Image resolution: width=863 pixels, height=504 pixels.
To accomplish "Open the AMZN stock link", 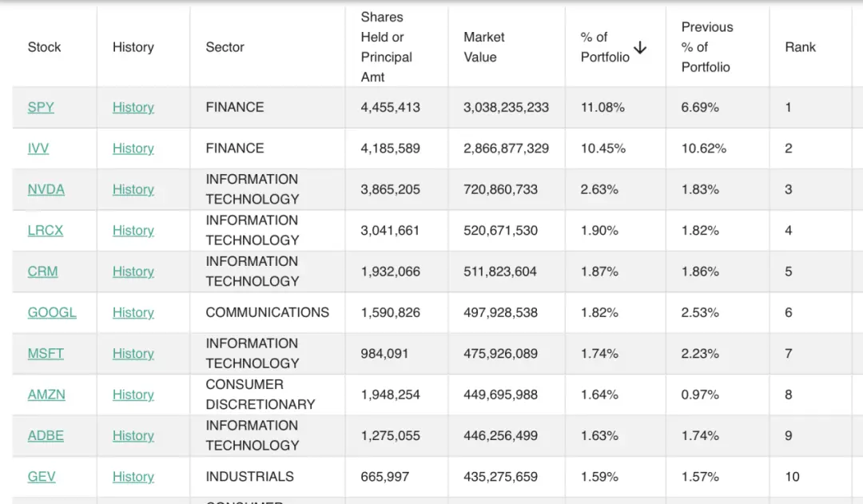I will [46, 395].
